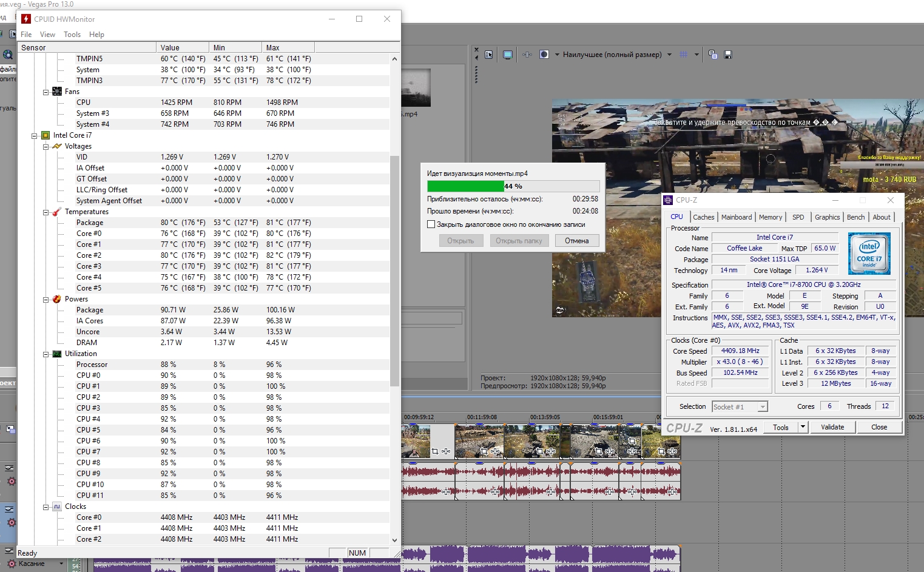This screenshot has height=572, width=924.
Task: Copy preview snapshot to clipboard
Action: (x=713, y=55)
